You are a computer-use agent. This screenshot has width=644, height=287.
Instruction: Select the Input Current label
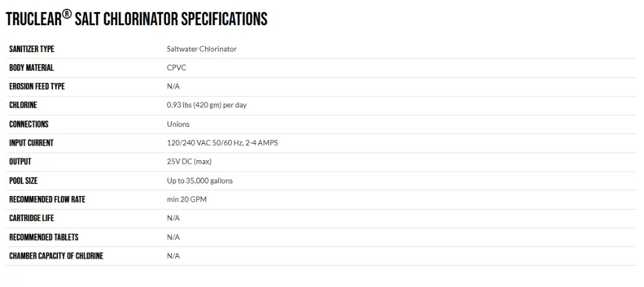tap(31, 143)
